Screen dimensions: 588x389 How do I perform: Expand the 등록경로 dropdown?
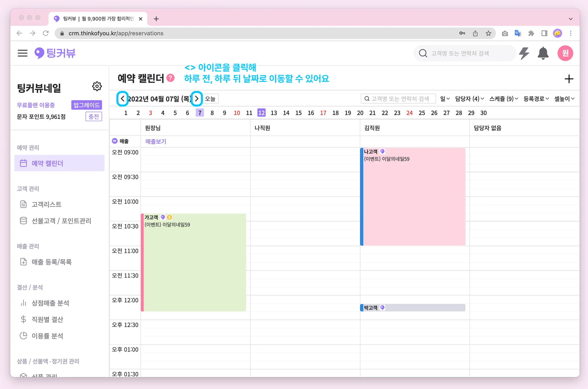click(536, 99)
